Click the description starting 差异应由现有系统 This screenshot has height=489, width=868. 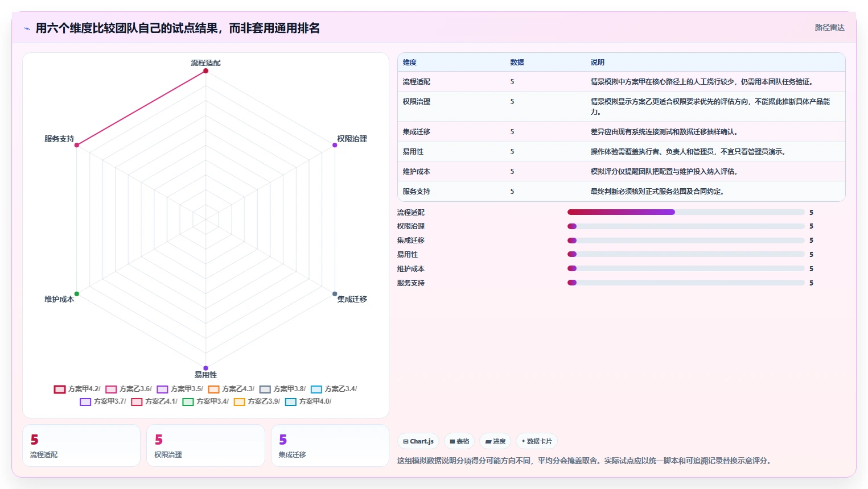665,132
